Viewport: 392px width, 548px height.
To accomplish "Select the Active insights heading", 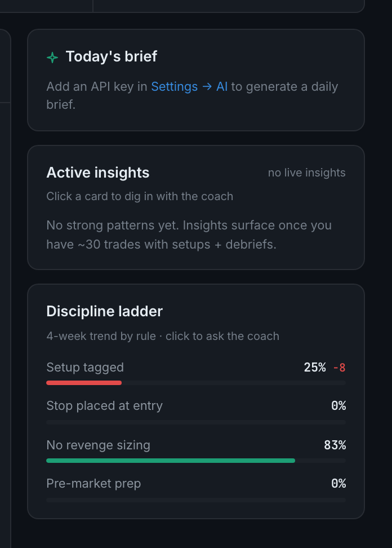I will pos(98,173).
